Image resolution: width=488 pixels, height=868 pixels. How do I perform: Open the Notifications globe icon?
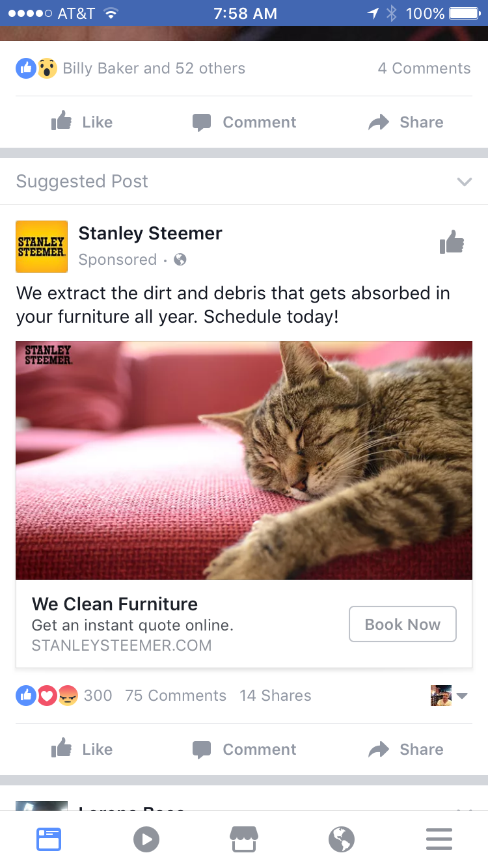342,839
